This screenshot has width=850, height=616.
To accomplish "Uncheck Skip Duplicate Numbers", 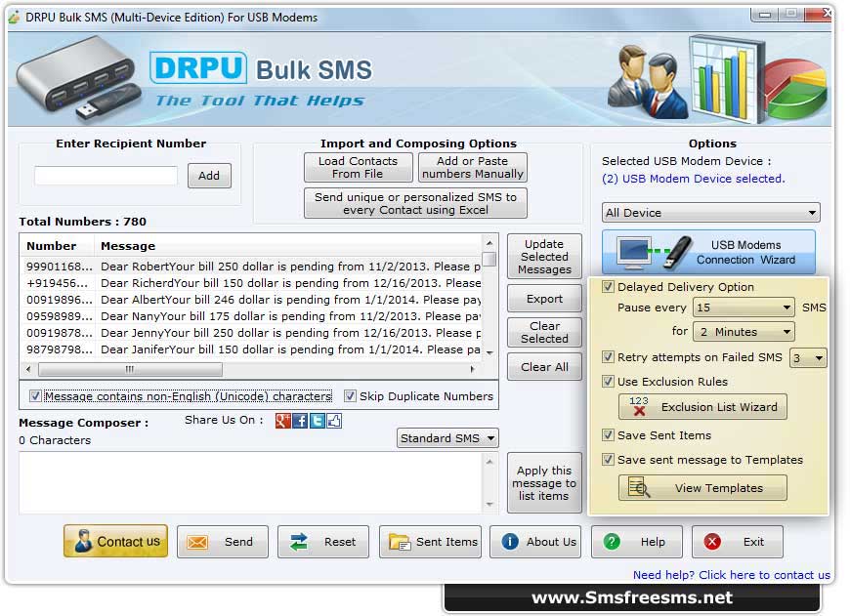I will click(350, 396).
